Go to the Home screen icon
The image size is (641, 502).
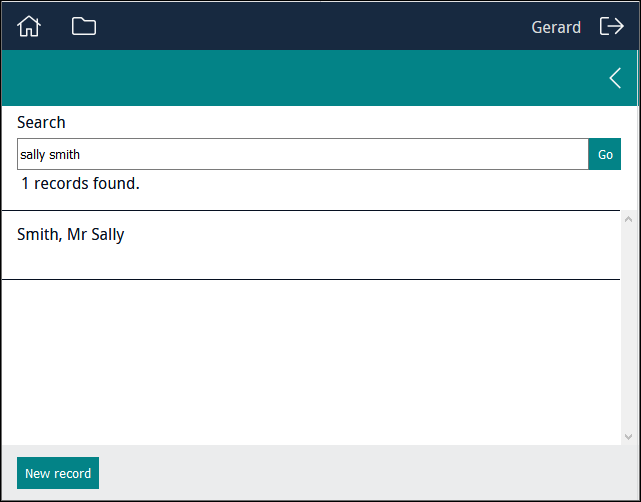click(x=29, y=27)
